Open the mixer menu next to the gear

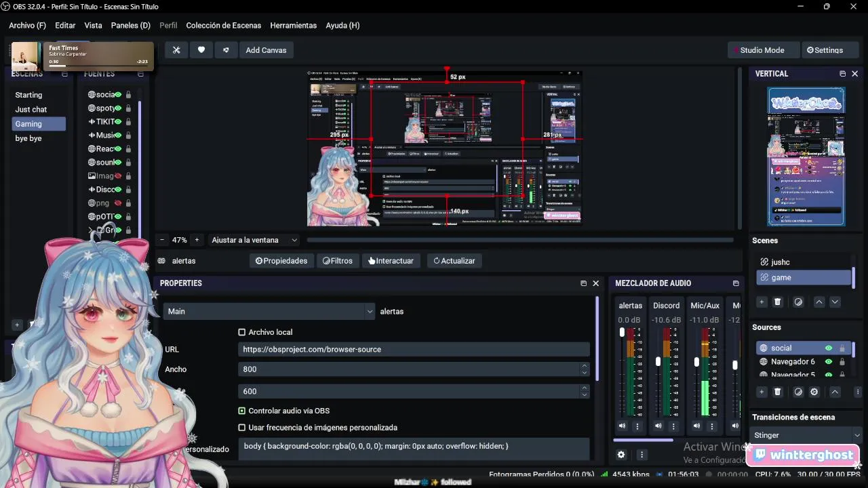click(642, 455)
